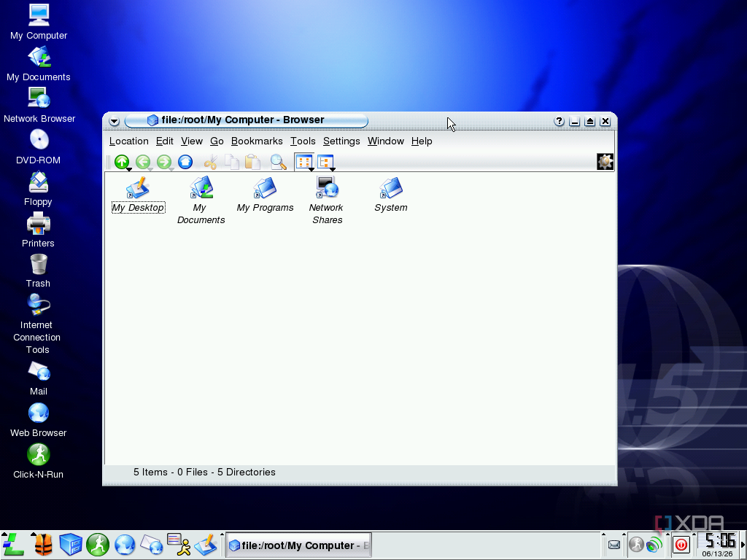Open the Tools menu
Screen dimensions: 747x560
[x=303, y=141]
